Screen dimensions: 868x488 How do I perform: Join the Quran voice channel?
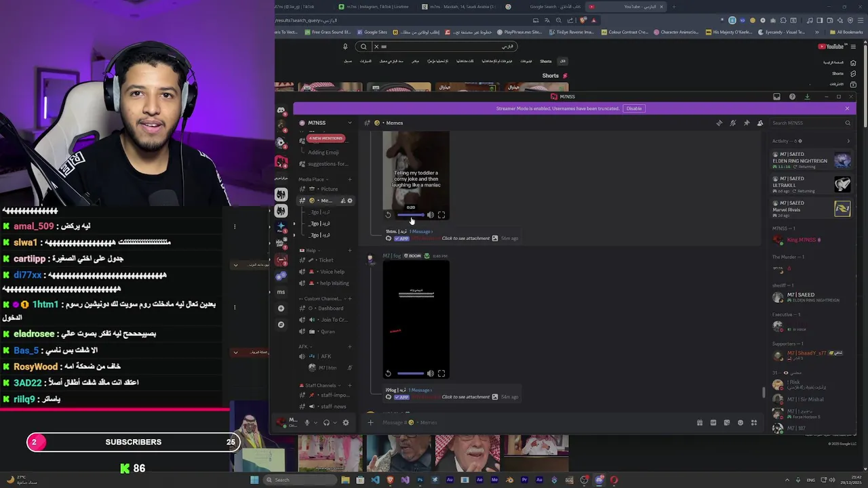tap(326, 331)
